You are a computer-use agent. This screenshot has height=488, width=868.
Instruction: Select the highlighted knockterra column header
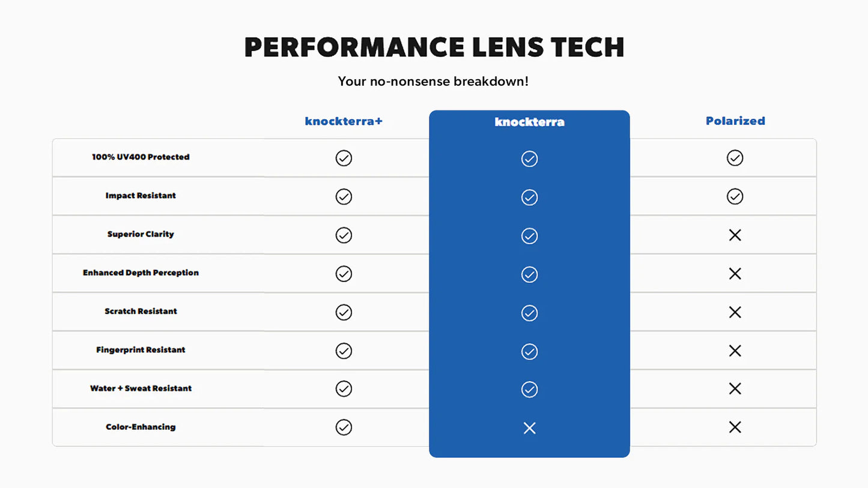coord(529,122)
